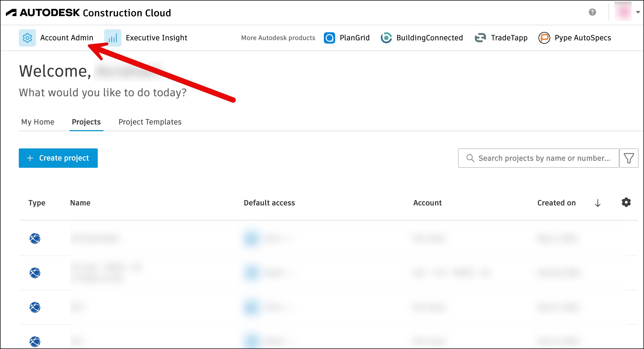The width and height of the screenshot is (644, 349).
Task: Select the Projects tab
Action: [86, 122]
